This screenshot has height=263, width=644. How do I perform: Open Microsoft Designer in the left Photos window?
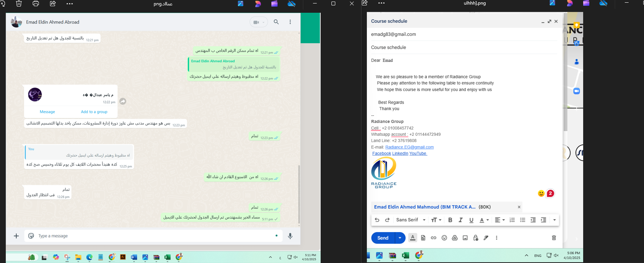[x=258, y=3]
